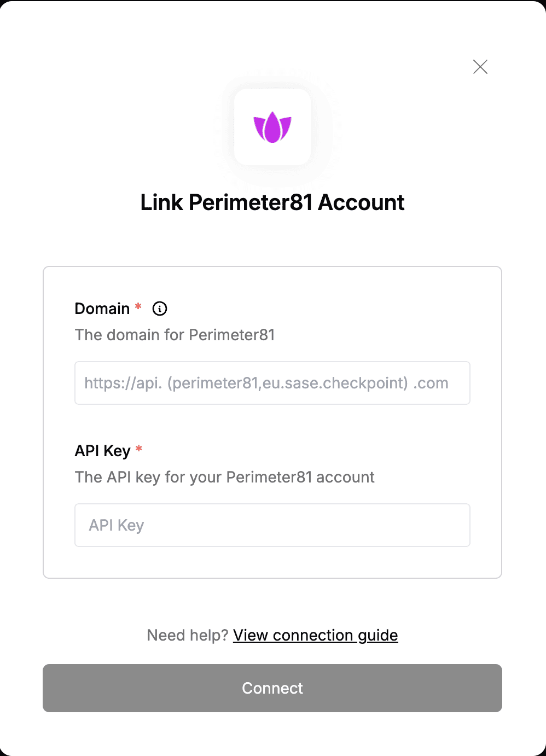Click the white tile behind the logo
The height and width of the screenshot is (756, 546).
point(272,127)
